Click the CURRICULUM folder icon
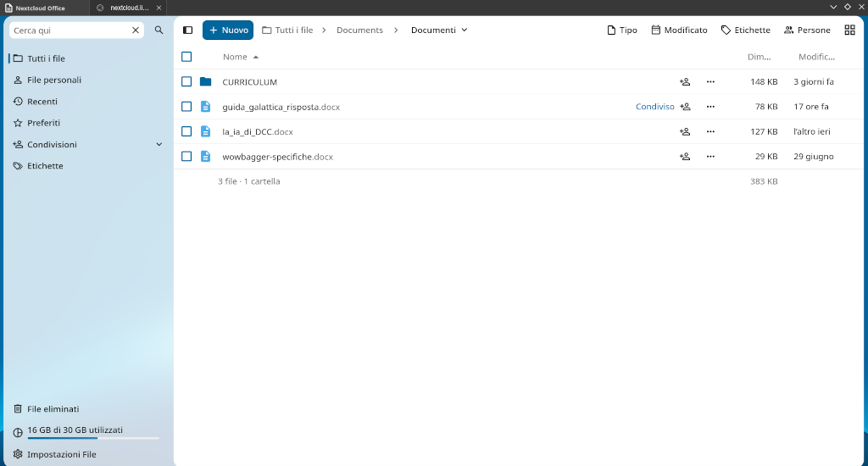868x466 pixels. pyautogui.click(x=205, y=82)
